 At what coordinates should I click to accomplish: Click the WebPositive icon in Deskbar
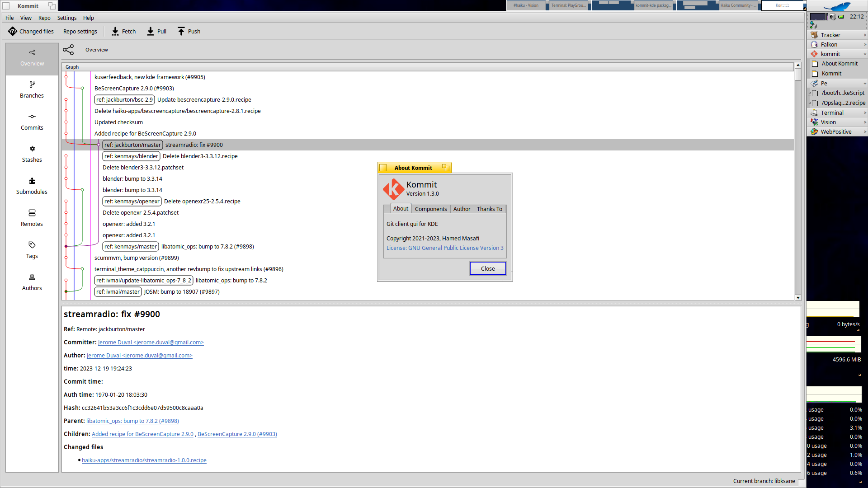(x=814, y=131)
